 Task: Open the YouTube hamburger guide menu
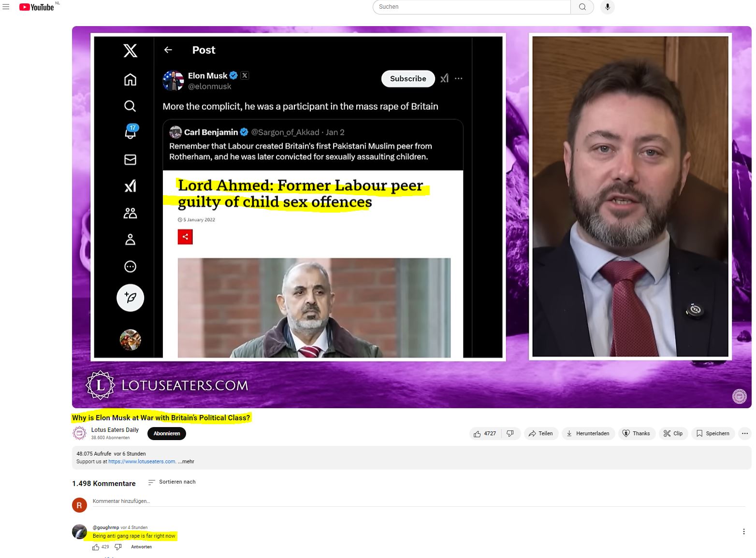(6, 7)
